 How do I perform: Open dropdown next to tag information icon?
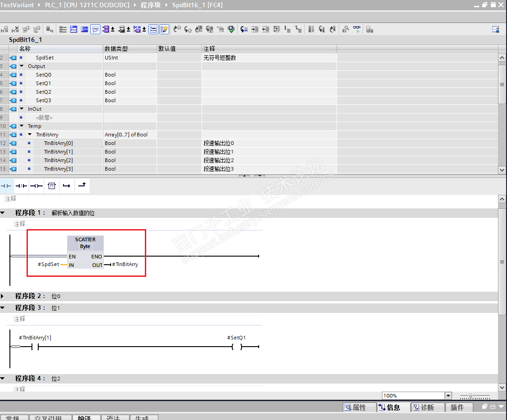coord(128,30)
